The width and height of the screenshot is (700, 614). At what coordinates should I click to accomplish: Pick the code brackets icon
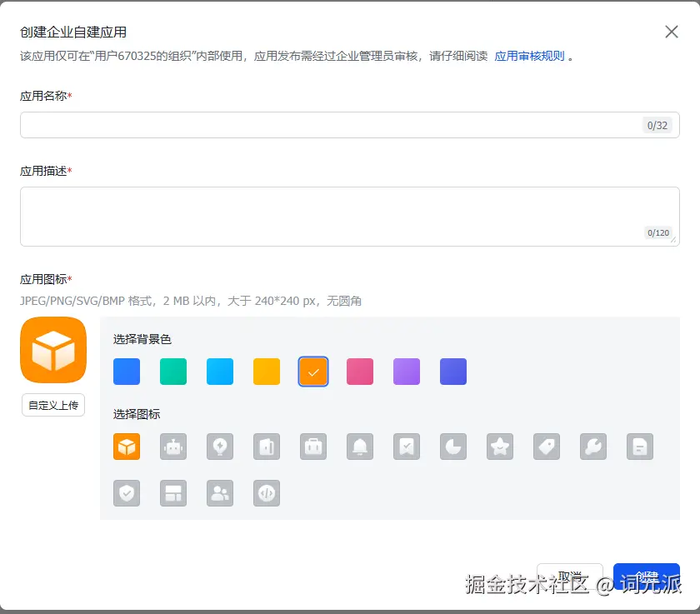click(x=267, y=493)
